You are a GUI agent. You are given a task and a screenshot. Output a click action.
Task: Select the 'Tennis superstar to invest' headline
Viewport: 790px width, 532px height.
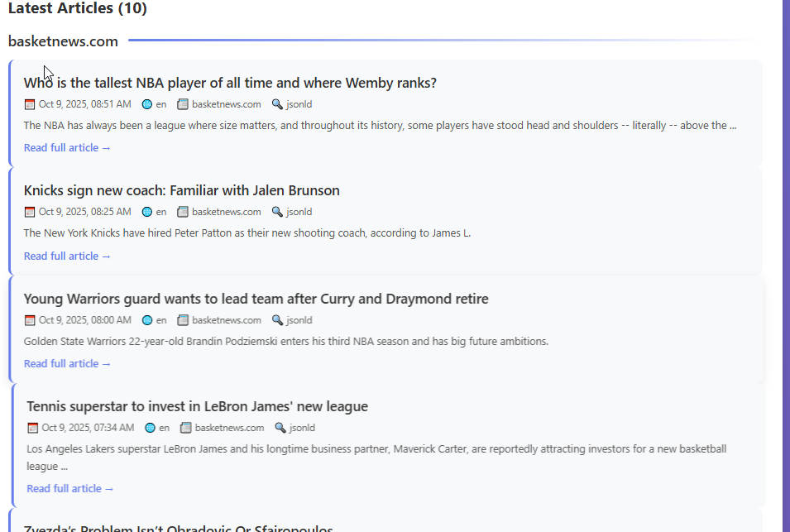(x=197, y=406)
